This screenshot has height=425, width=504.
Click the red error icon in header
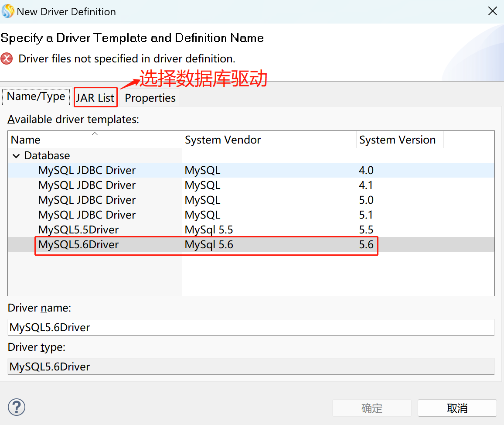[7, 58]
